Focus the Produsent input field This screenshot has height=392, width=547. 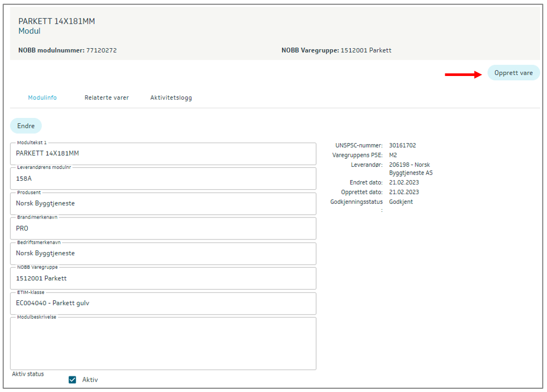tap(163, 203)
